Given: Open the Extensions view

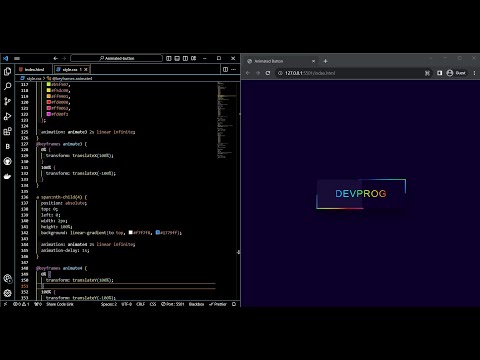Looking at the screenshot, I should (x=7, y=131).
